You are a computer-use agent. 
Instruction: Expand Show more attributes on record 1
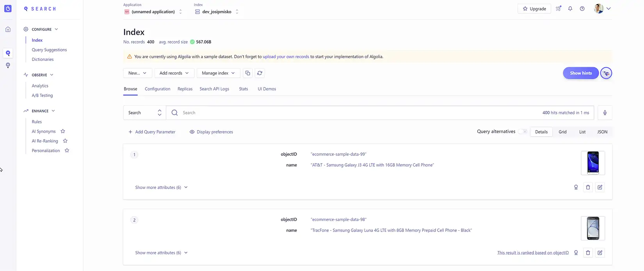(x=161, y=187)
